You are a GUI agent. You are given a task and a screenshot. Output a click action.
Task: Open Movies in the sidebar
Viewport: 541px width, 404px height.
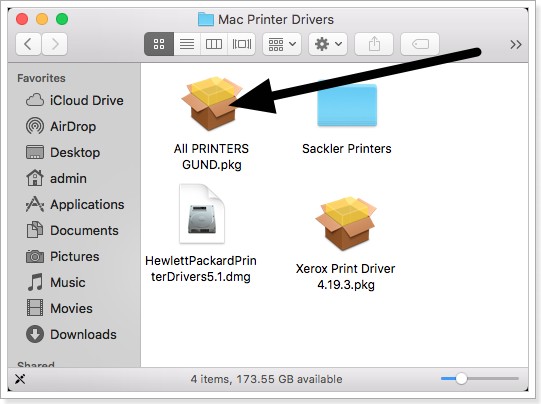pyautogui.click(x=59, y=308)
